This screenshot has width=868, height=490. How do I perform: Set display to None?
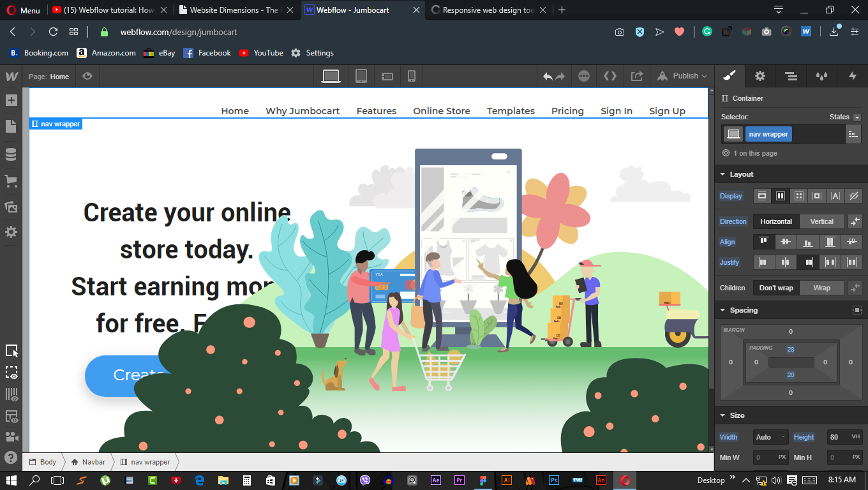[x=854, y=196]
